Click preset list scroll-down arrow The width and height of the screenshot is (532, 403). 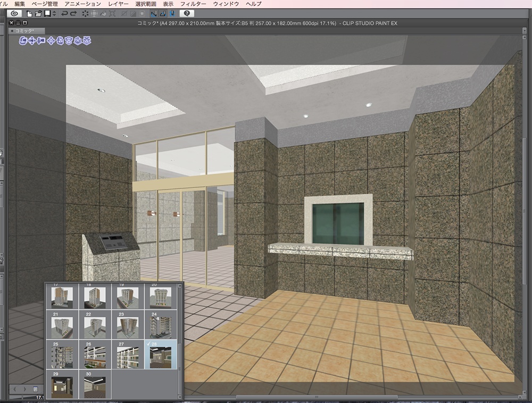pos(180,396)
